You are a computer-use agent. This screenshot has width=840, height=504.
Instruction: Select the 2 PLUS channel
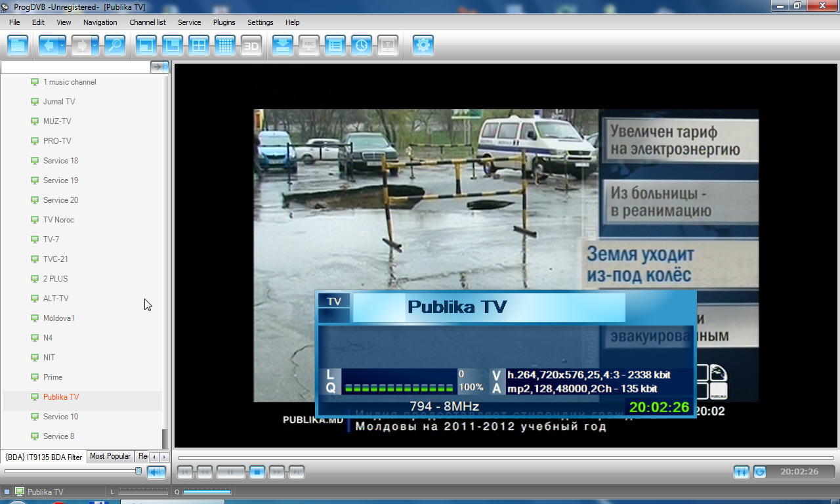pyautogui.click(x=55, y=279)
